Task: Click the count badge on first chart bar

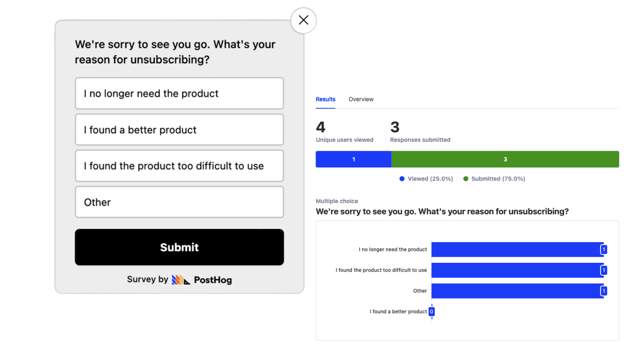Action: click(x=604, y=250)
